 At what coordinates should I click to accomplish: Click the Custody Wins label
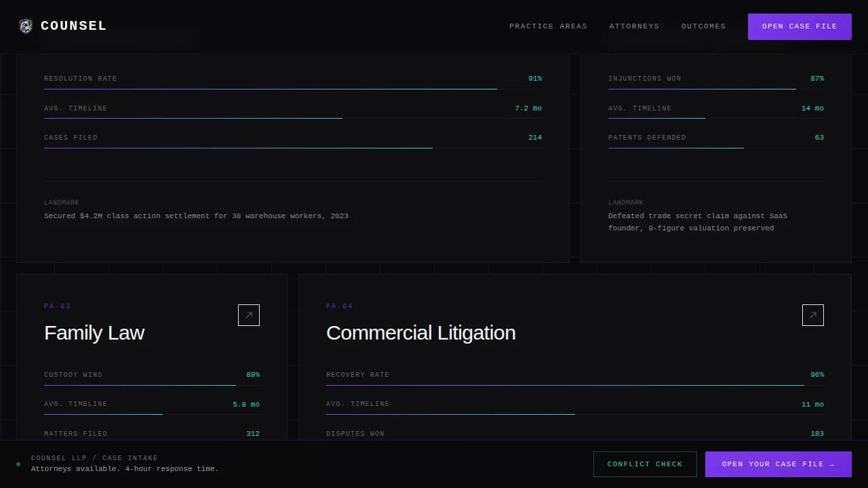tap(73, 375)
